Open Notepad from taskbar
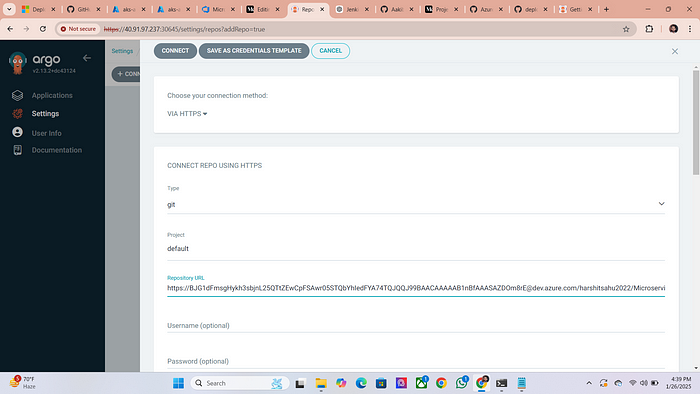The width and height of the screenshot is (700, 394). coord(521,383)
